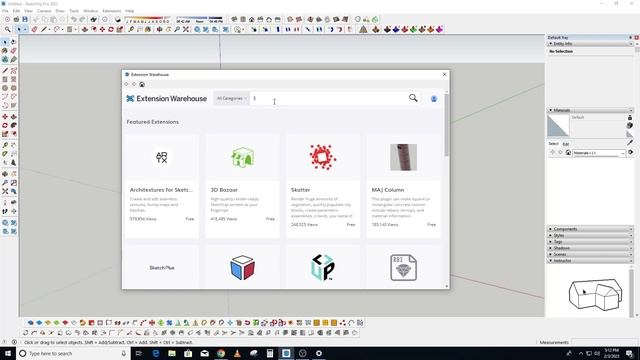
Task: Open the File menu
Action: coord(5,11)
